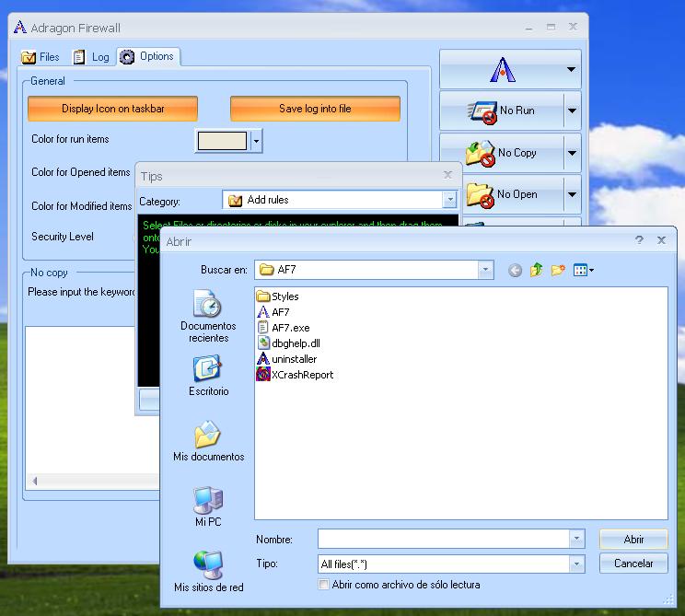This screenshot has width=685, height=616.
Task: Toggle Save log into file button
Action: tap(315, 109)
